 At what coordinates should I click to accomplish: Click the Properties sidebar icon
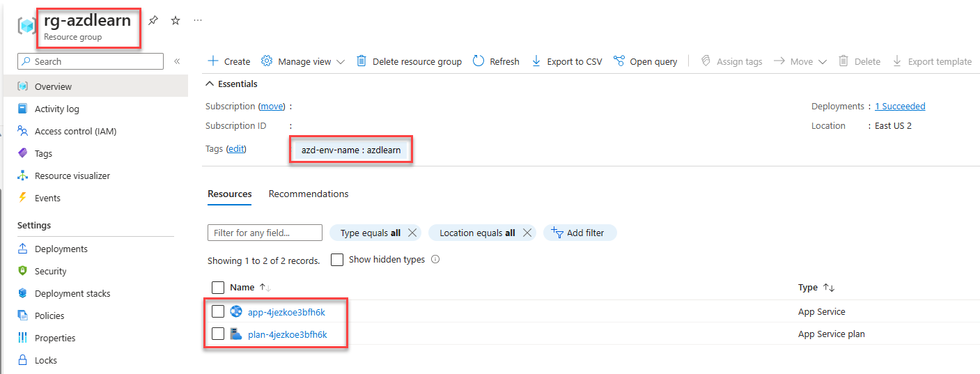23,338
